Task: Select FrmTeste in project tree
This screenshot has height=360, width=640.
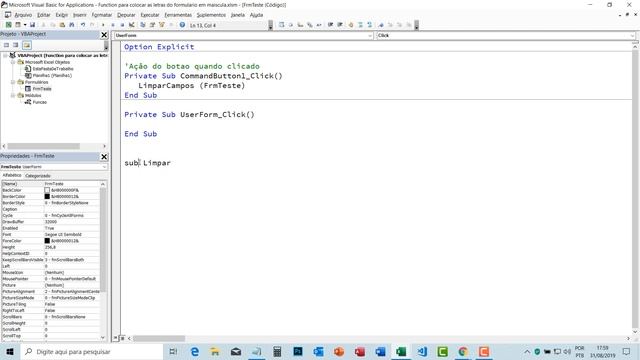Action: tap(42, 89)
